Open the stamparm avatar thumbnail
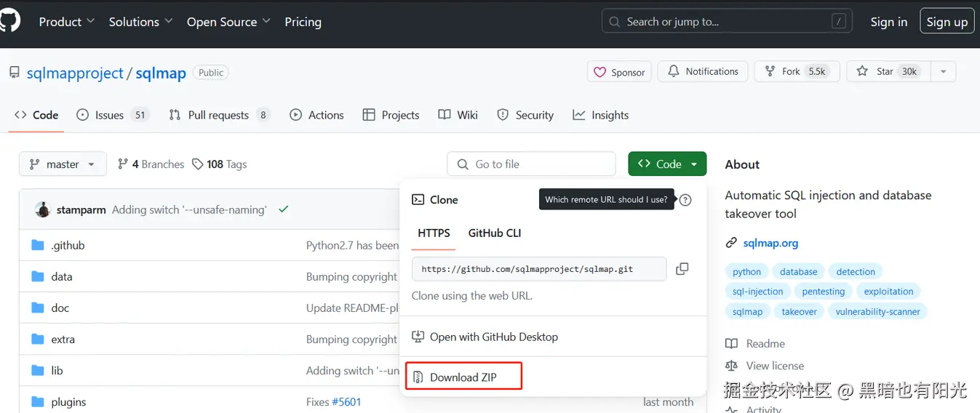Viewport: 980px width, 413px height. [x=43, y=209]
